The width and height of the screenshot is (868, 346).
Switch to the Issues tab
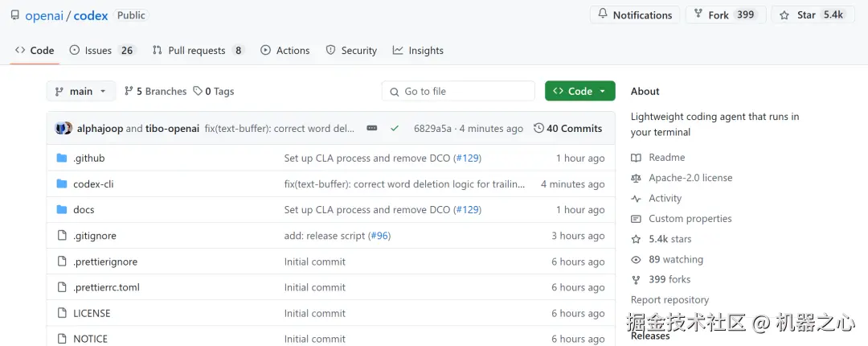point(102,51)
